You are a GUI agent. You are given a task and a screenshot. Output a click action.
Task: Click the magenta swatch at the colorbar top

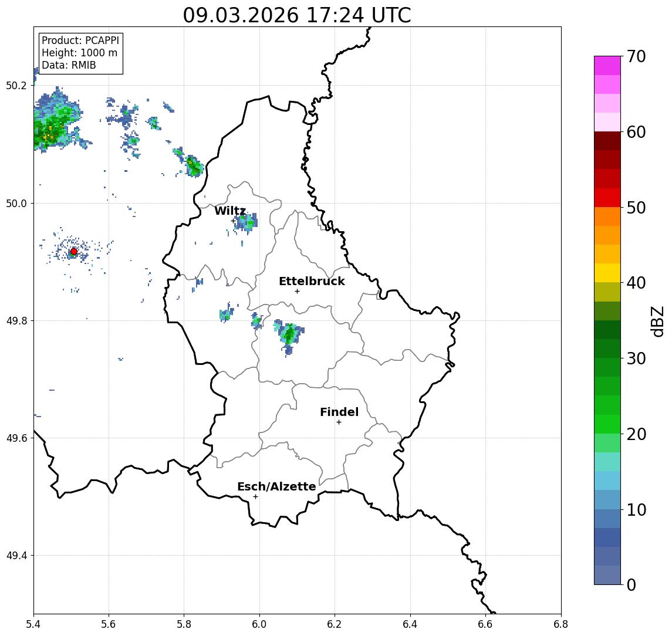(607, 66)
